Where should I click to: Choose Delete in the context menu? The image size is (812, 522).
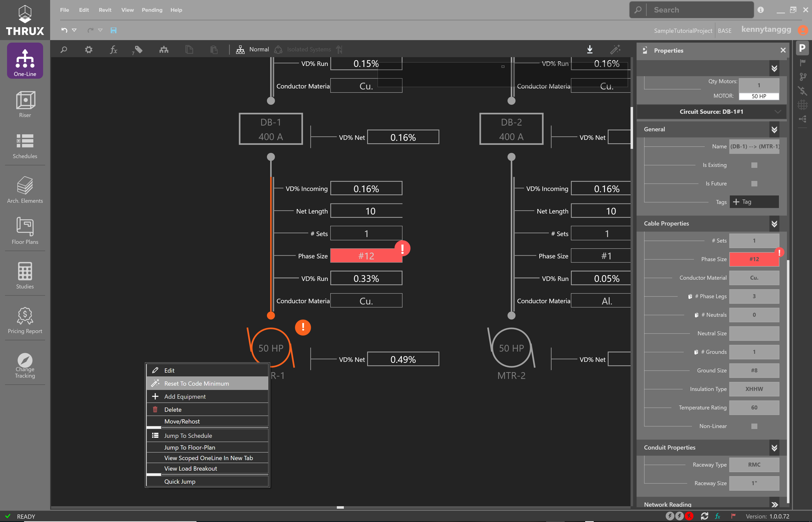point(208,409)
